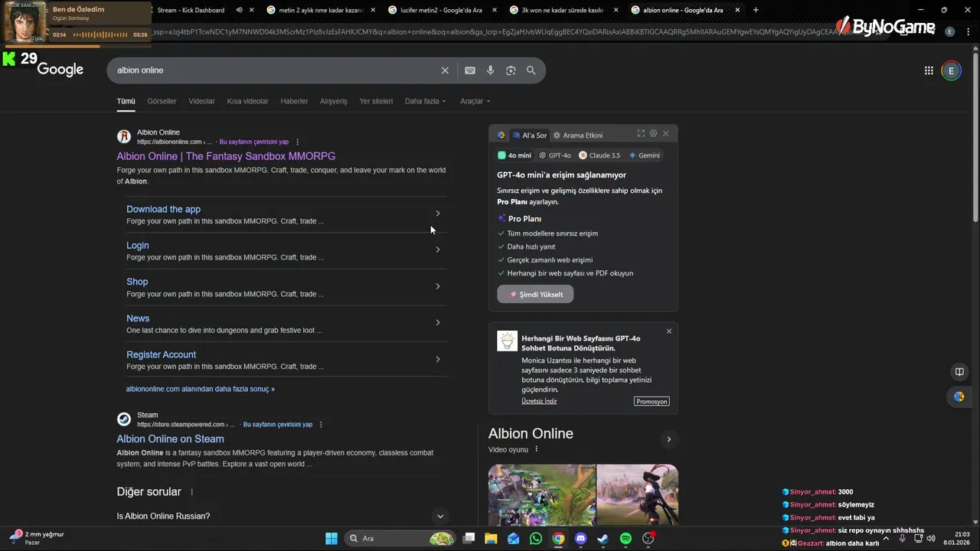Open the Login sitelink arrow
The height and width of the screenshot is (551, 980).
(438, 249)
